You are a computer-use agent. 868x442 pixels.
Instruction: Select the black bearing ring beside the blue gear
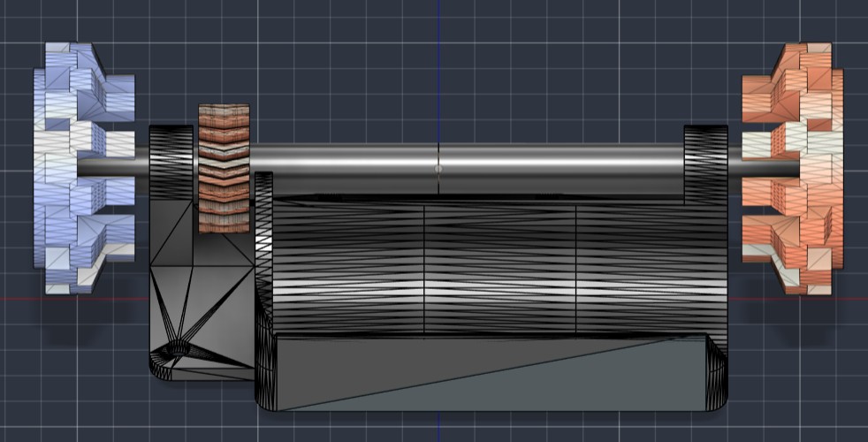[171, 164]
